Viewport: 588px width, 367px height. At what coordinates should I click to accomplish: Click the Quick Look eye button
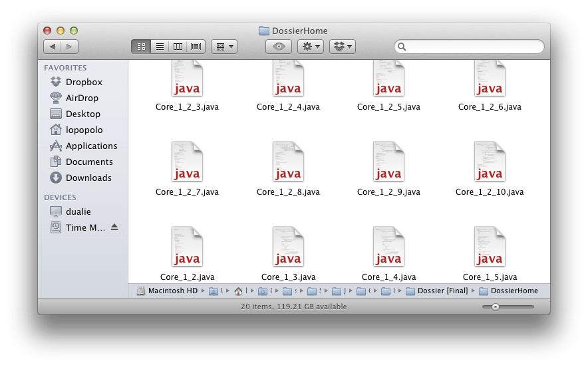[279, 47]
